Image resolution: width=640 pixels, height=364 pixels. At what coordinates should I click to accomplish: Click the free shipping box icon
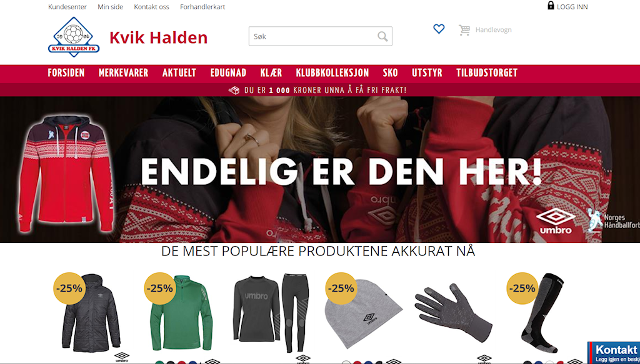(234, 90)
